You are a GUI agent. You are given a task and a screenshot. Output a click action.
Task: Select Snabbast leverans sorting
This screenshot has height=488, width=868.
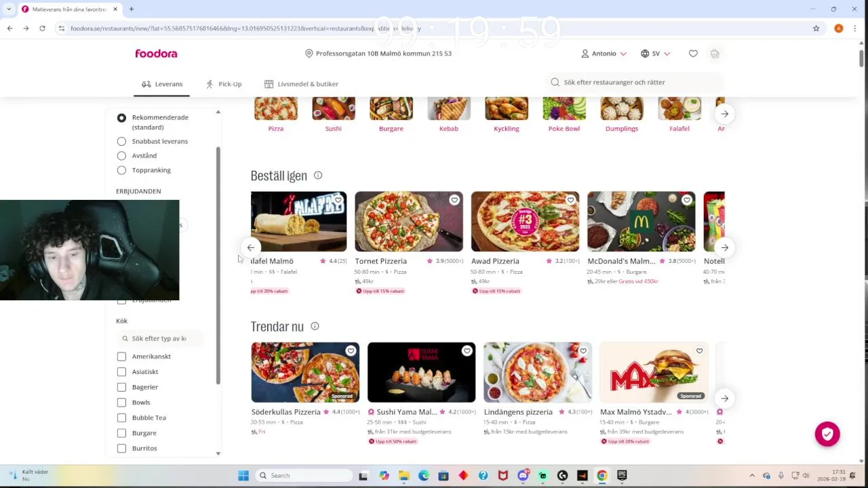point(121,141)
